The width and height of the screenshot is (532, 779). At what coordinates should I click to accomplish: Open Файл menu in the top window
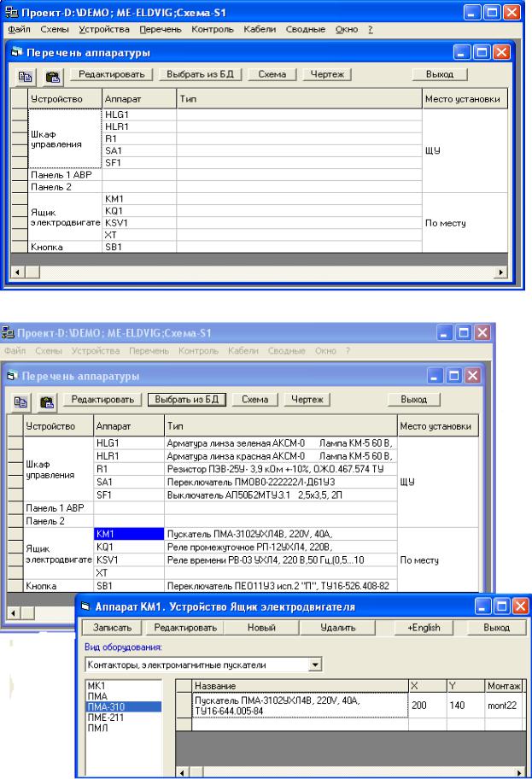pos(19,29)
